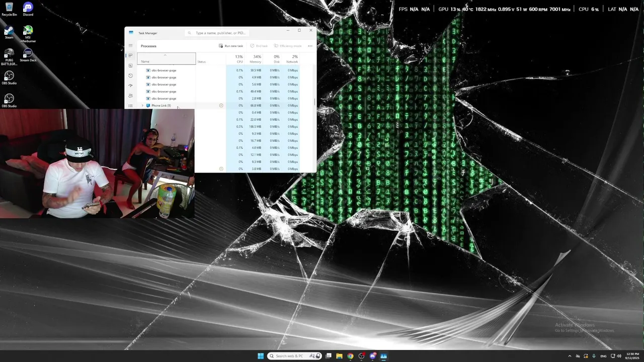
Task: Click the Task Manager taskbar icon
Action: 384,356
